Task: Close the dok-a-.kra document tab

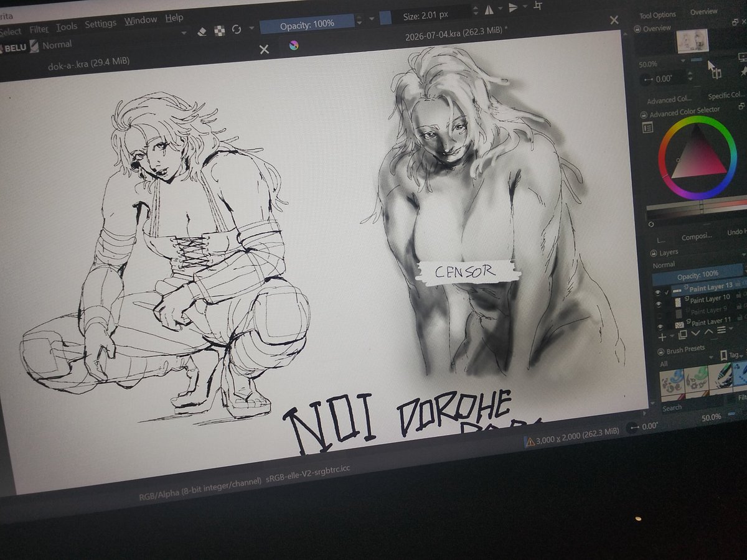Action: (264, 49)
